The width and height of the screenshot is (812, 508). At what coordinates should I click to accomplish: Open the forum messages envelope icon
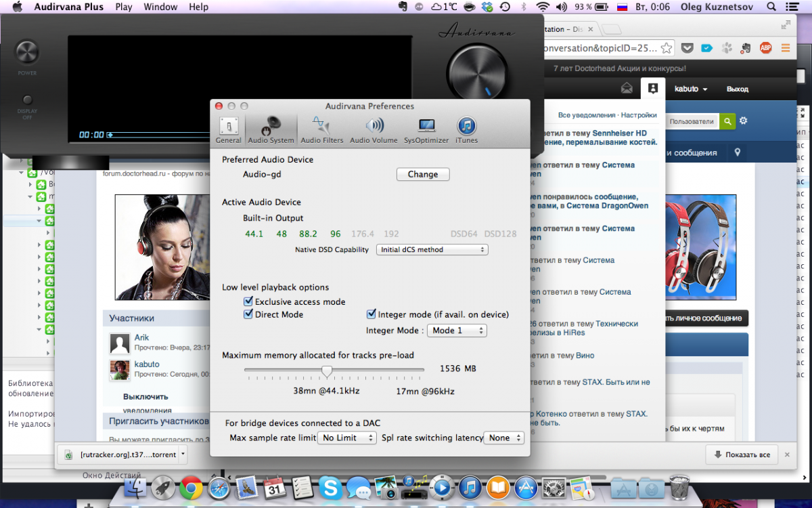pyautogui.click(x=627, y=89)
